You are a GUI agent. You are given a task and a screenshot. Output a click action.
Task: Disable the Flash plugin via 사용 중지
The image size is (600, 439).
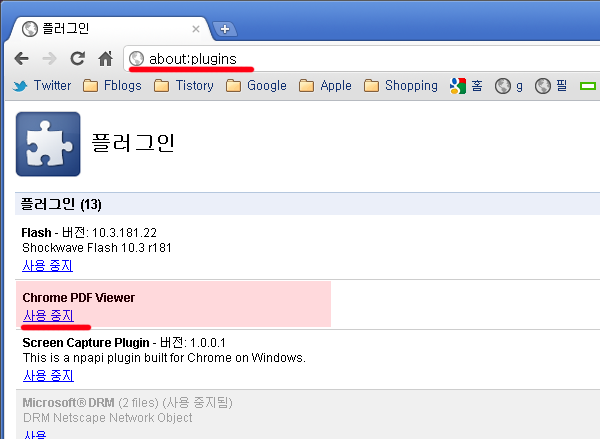pyautogui.click(x=47, y=265)
